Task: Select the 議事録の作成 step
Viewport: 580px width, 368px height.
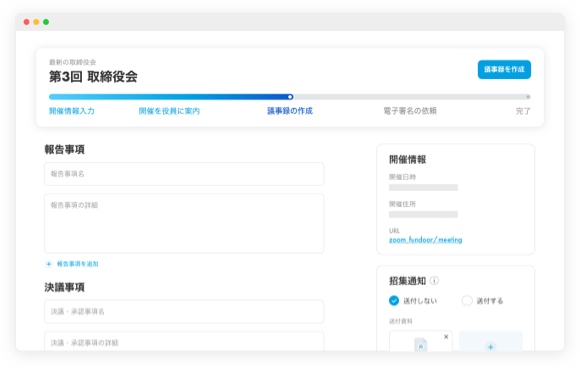Action: point(290,111)
